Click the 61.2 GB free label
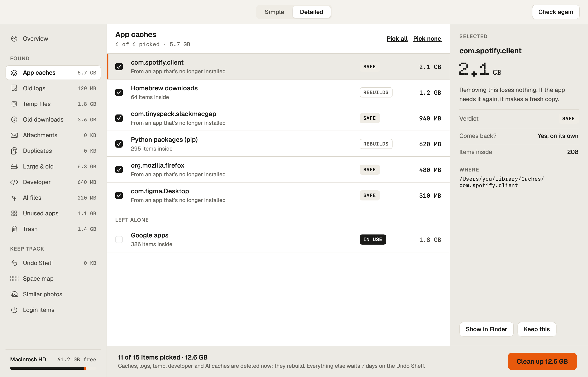Image resolution: width=588 pixels, height=377 pixels. 76,359
